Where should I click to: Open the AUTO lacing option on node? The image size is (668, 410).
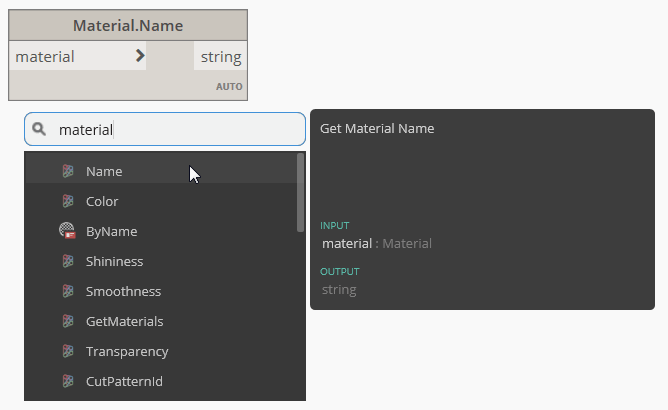pos(229,87)
